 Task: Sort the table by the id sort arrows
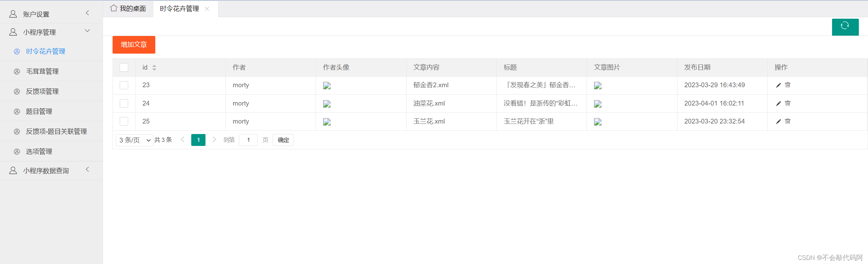154,68
